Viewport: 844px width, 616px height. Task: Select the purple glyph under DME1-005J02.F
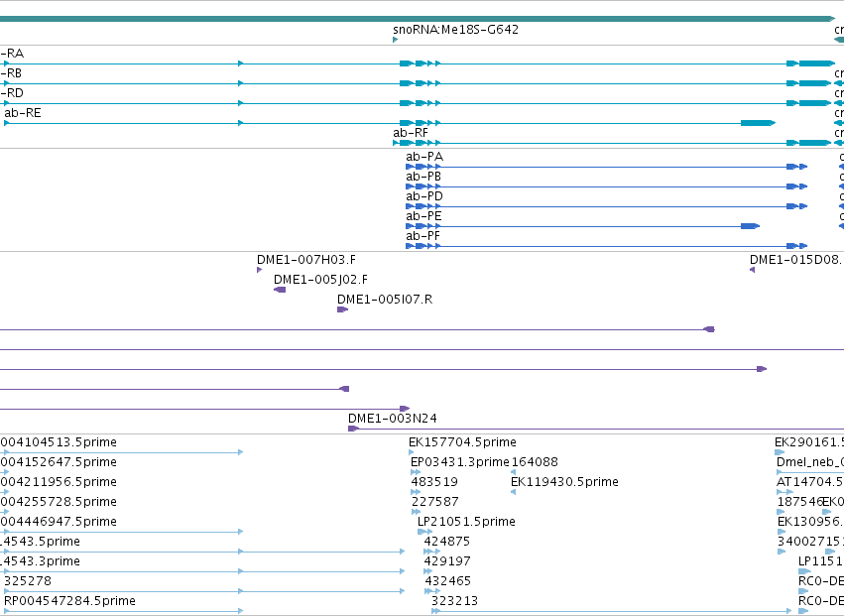[280, 291]
